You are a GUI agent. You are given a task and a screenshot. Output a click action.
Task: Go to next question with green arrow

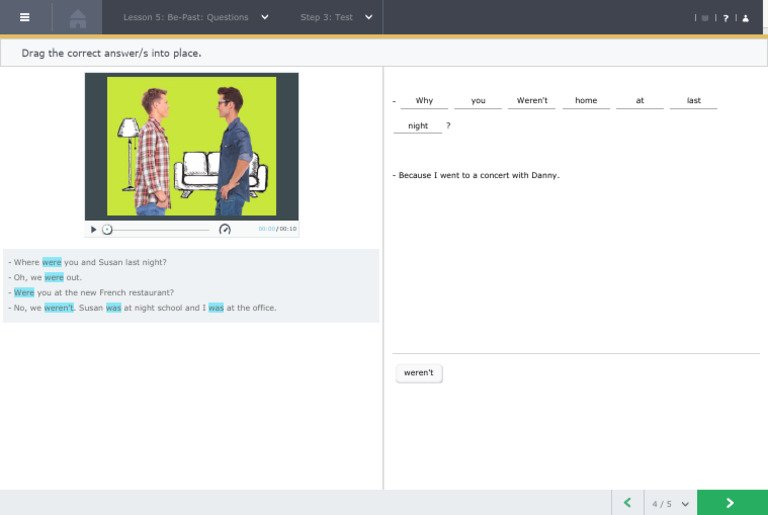pos(731,503)
